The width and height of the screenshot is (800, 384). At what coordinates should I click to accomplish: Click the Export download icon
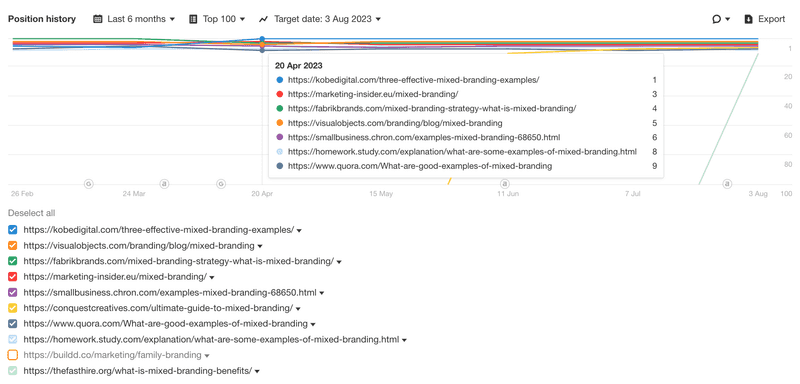[748, 19]
